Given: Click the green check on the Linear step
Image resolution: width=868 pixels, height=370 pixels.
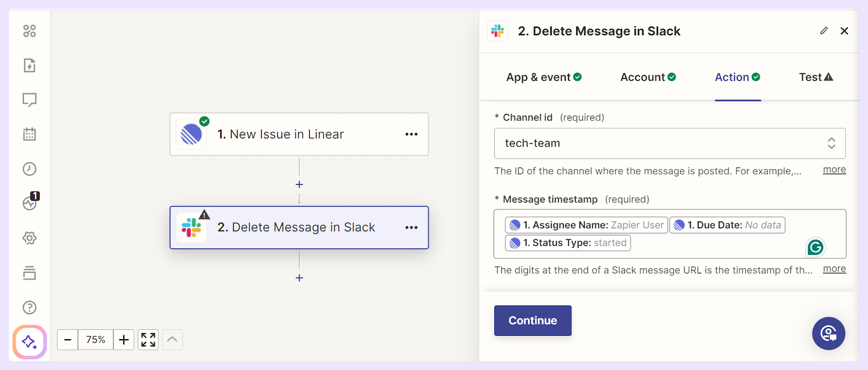Looking at the screenshot, I should pyautogui.click(x=205, y=121).
